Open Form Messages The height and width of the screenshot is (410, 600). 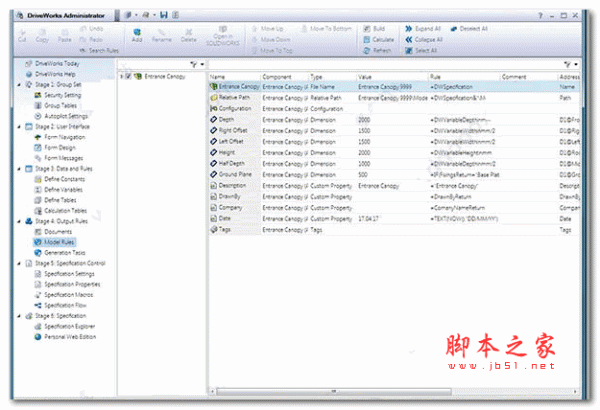coord(59,158)
